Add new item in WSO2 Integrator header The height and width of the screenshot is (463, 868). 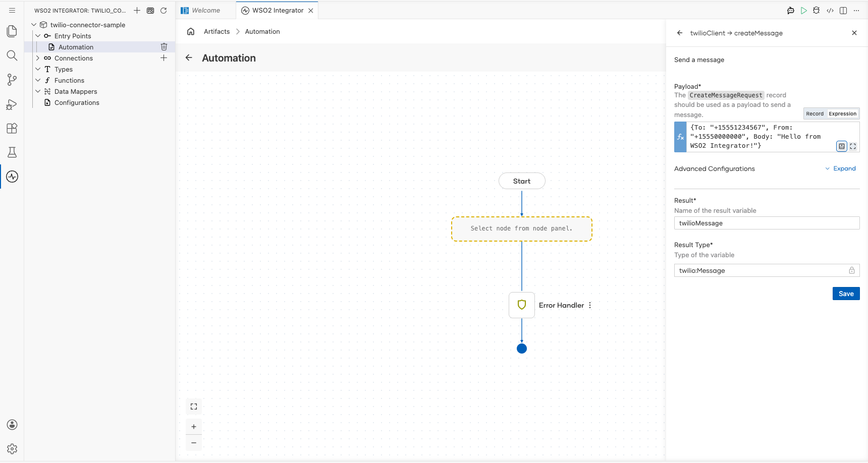(x=137, y=10)
